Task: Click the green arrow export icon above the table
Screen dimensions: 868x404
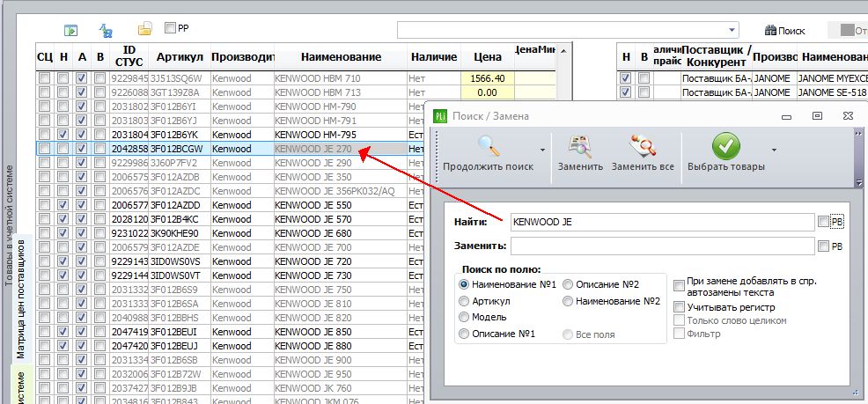Action: point(70,31)
